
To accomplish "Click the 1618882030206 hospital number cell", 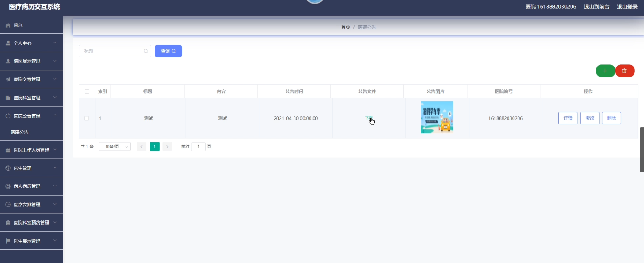I will pos(505,118).
